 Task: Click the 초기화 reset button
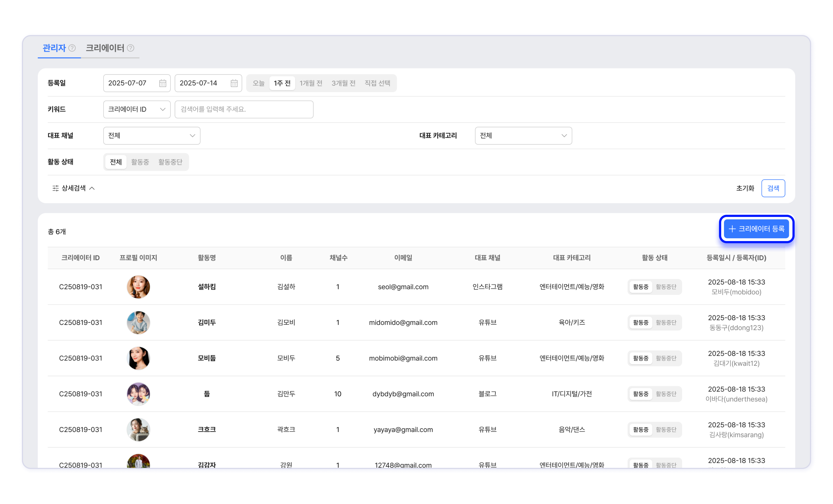(745, 188)
